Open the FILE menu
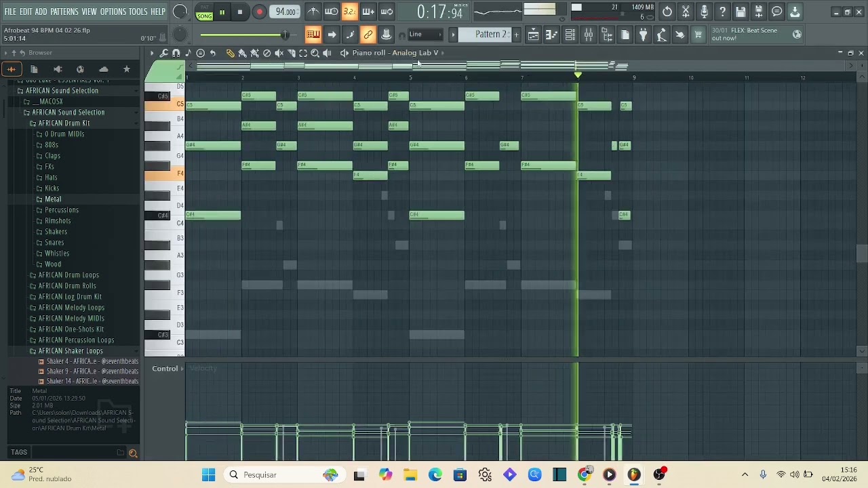868x488 pixels. [10, 12]
